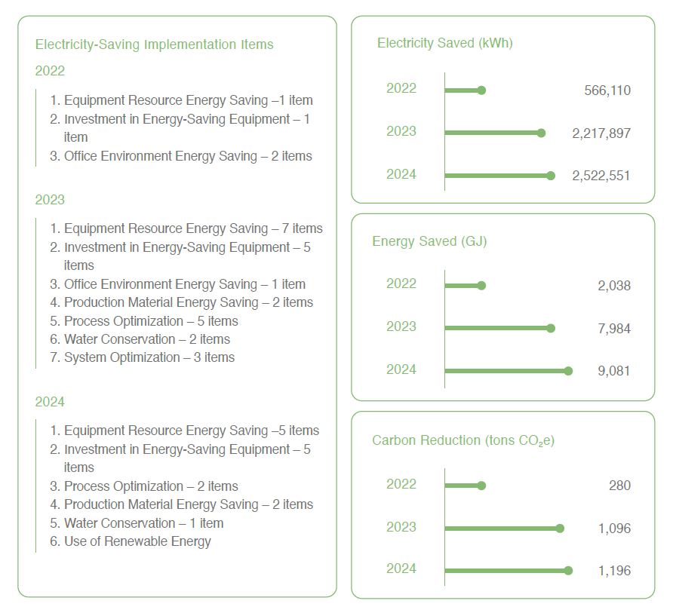This screenshot has height=616, width=673.
Task: Select the 2024 Energy Saved data dot
Action: click(x=568, y=371)
